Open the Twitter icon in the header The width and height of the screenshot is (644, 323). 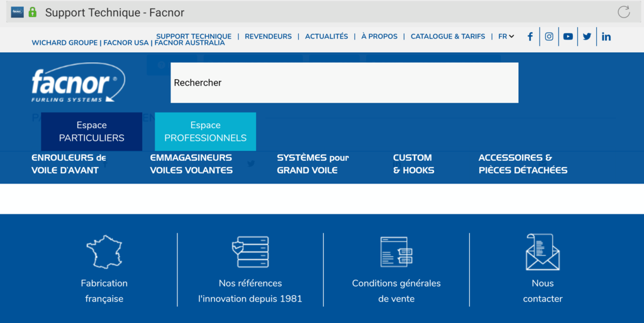(x=587, y=36)
